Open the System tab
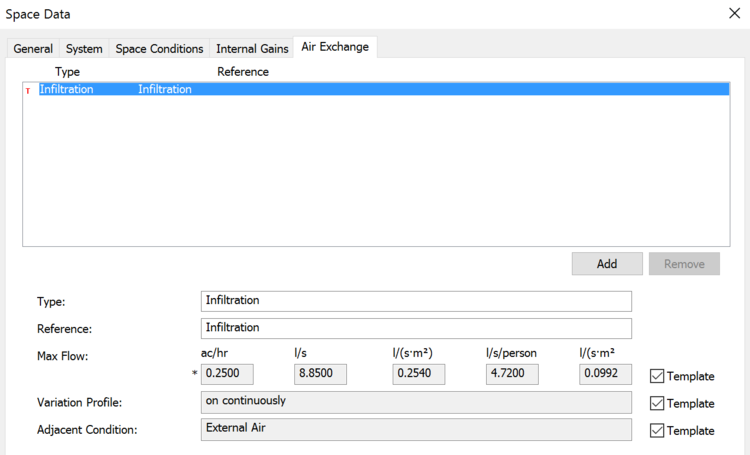The image size is (750, 455). click(84, 49)
